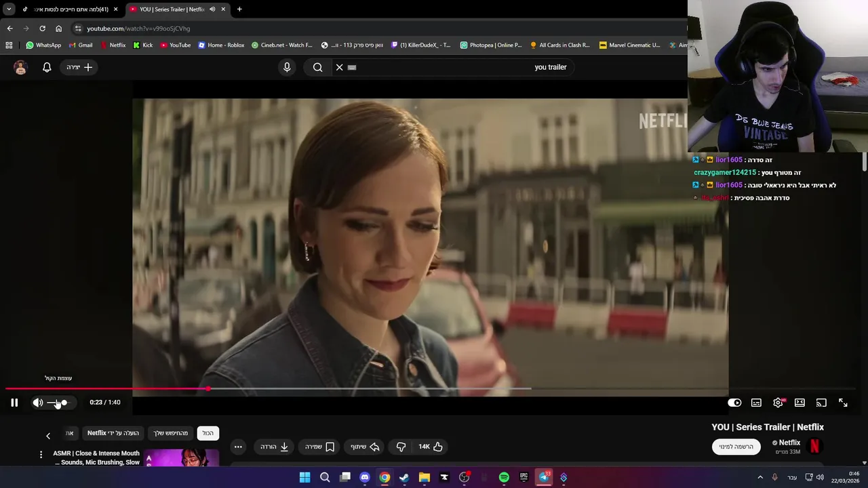Open Epic Games launcher from the taskbar
Image resolution: width=868 pixels, height=488 pixels.
[x=524, y=477]
